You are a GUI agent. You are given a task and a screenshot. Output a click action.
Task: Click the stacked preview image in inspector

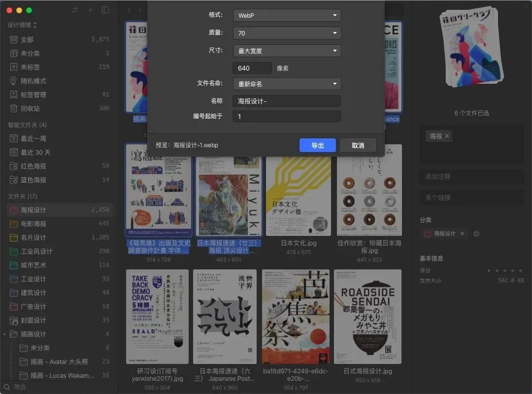point(471,47)
